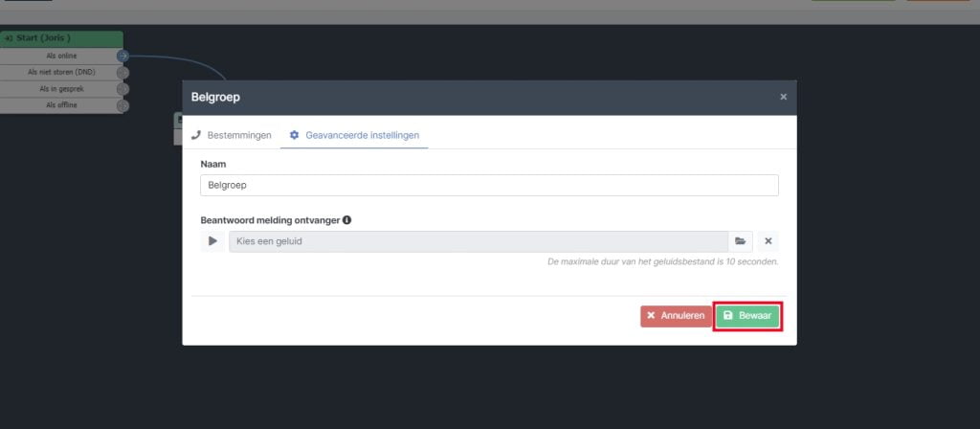Switch to the Bestemmingen tab
The height and width of the screenshot is (429, 980).
pos(232,135)
